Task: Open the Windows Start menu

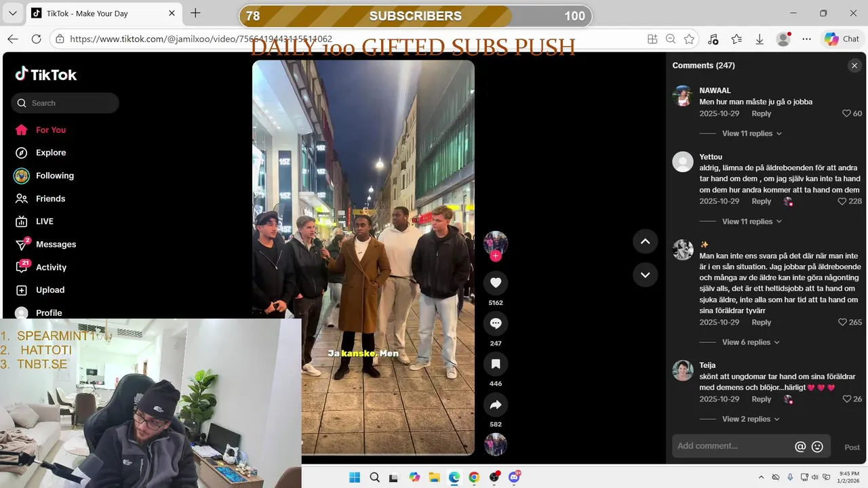Action: [x=355, y=477]
